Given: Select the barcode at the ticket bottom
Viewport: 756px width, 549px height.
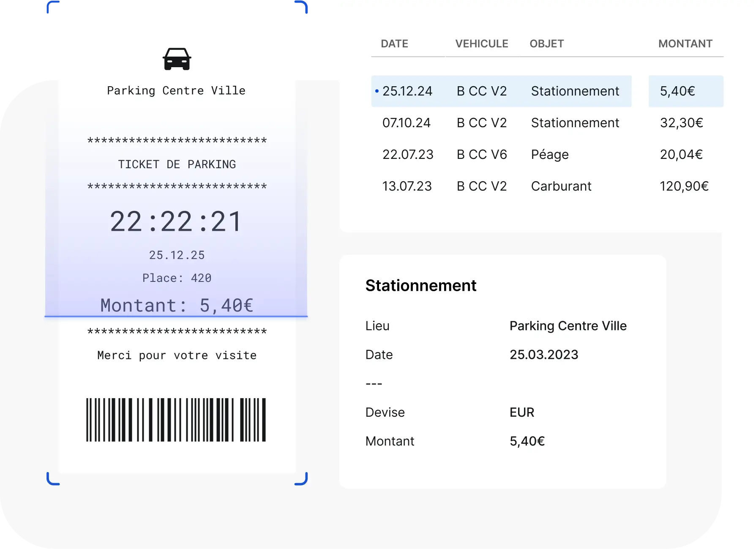Looking at the screenshot, I should point(176,419).
